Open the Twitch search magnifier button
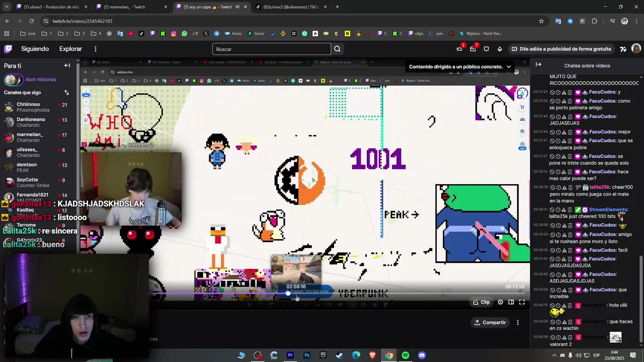This screenshot has height=362, width=644. 338,49
